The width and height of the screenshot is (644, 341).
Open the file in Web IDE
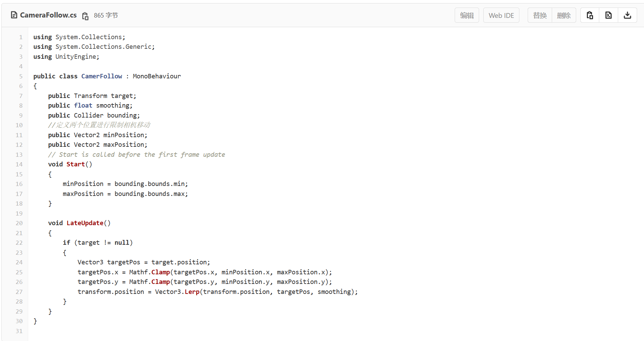pyautogui.click(x=501, y=15)
